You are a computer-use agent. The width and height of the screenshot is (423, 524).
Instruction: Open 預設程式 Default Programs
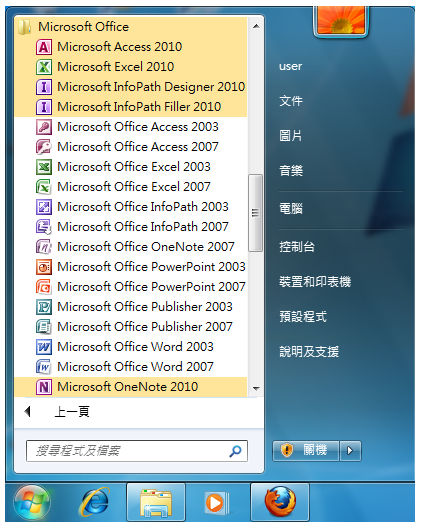[x=303, y=316]
